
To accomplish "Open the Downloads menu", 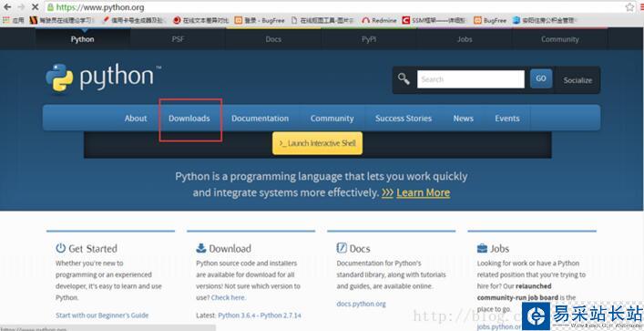I will [189, 119].
